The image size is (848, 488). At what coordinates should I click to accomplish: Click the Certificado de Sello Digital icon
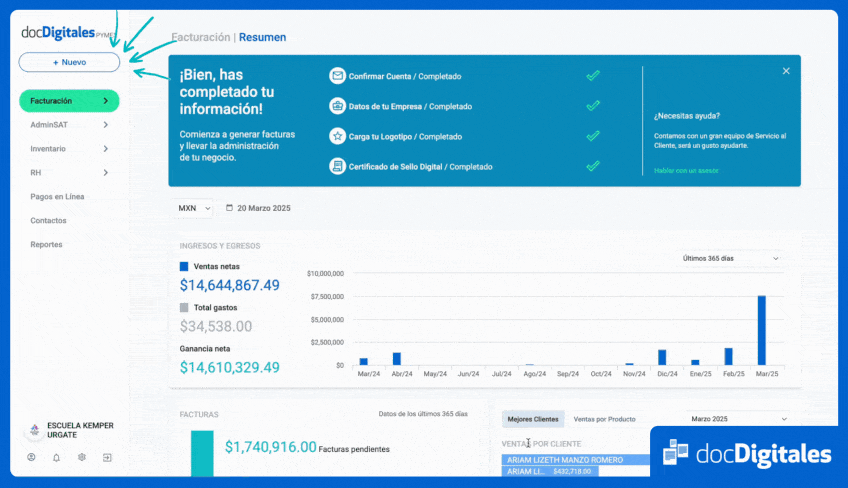pyautogui.click(x=337, y=166)
